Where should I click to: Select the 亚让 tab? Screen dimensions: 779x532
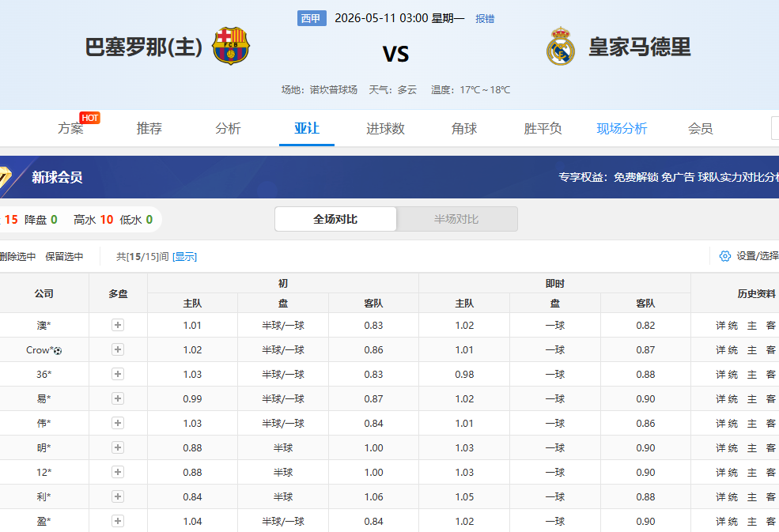click(307, 129)
